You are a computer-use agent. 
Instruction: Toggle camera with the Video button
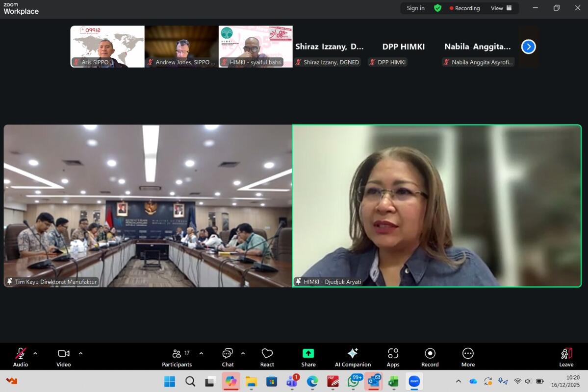(x=63, y=357)
